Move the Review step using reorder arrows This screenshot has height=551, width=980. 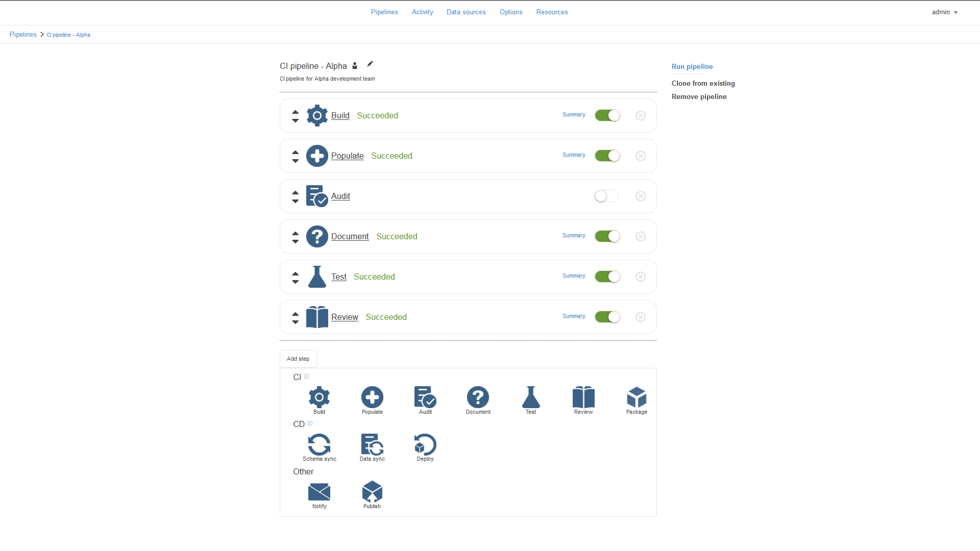[295, 317]
